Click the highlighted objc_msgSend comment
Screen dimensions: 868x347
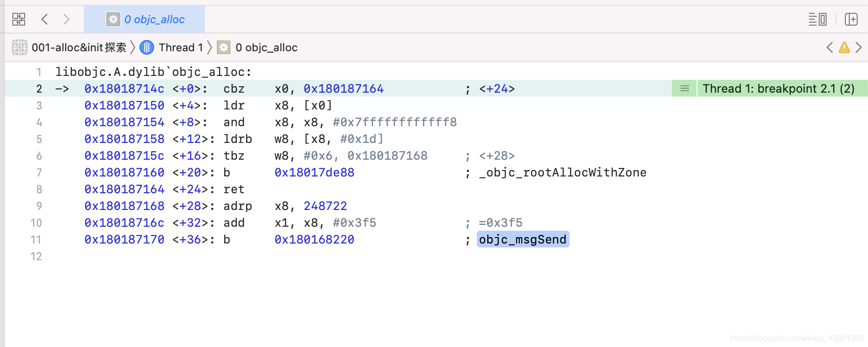[x=523, y=240]
